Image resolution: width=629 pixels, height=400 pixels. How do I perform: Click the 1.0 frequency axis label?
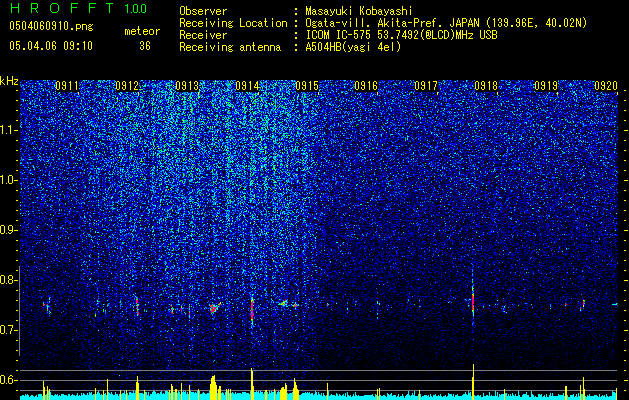click(x=9, y=180)
